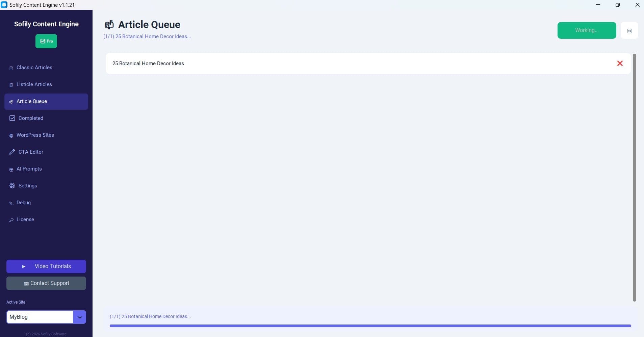Click the progress status text above progress bar
Viewport: 644px width, 337px height.
[x=150, y=316]
